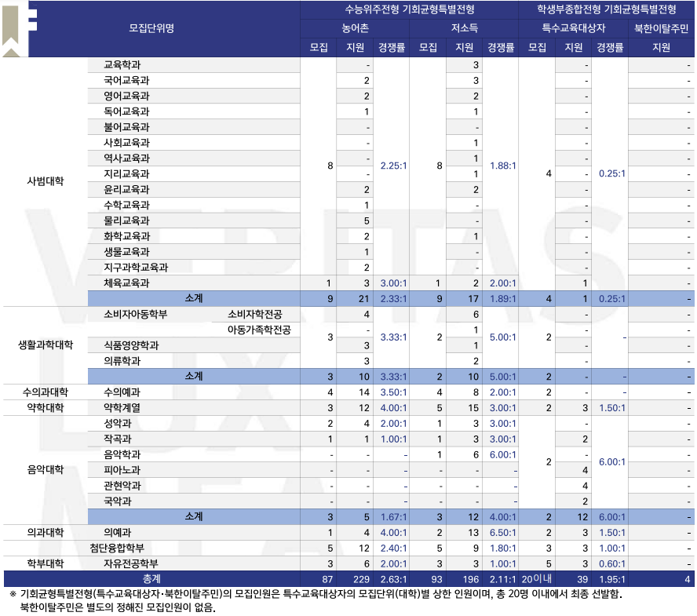Select the 작곡과 row label

(118, 439)
